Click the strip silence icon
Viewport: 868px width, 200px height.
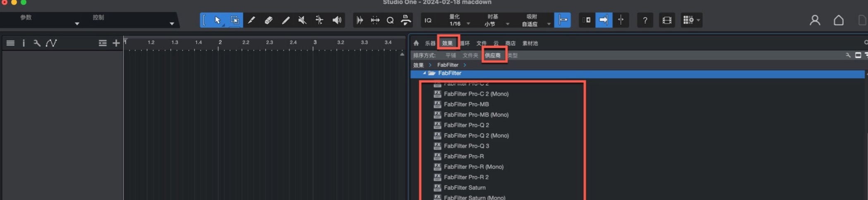(x=375, y=20)
